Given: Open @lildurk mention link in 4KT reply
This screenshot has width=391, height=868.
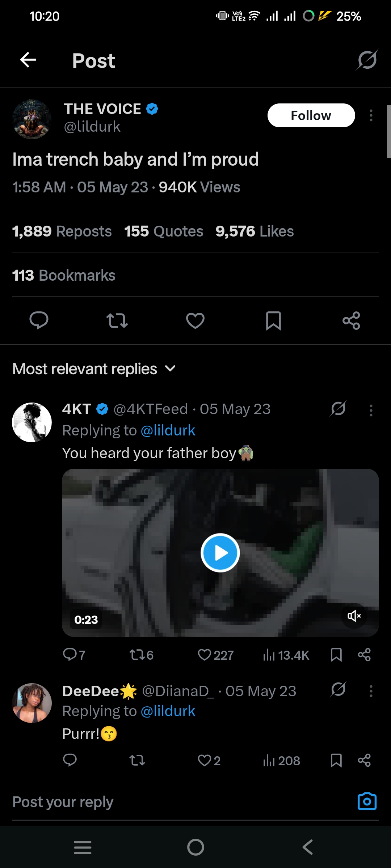Looking at the screenshot, I should point(168,430).
